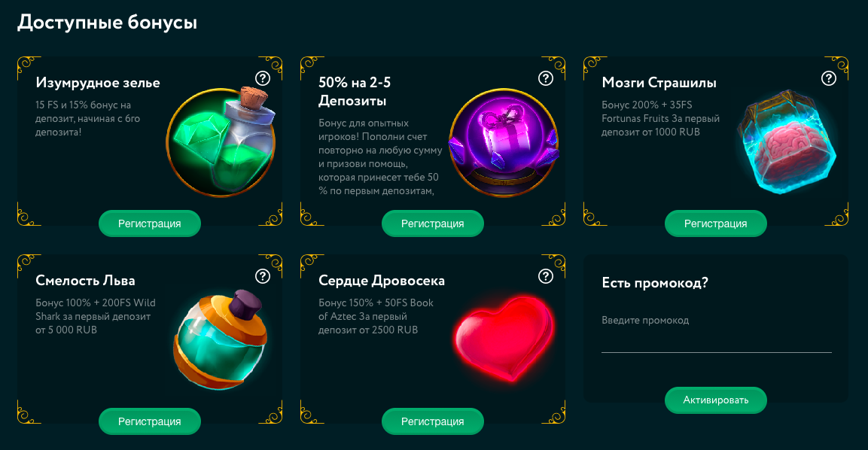Click the brain in glass cube image
The width and height of the screenshot is (868, 450).
tap(787, 142)
